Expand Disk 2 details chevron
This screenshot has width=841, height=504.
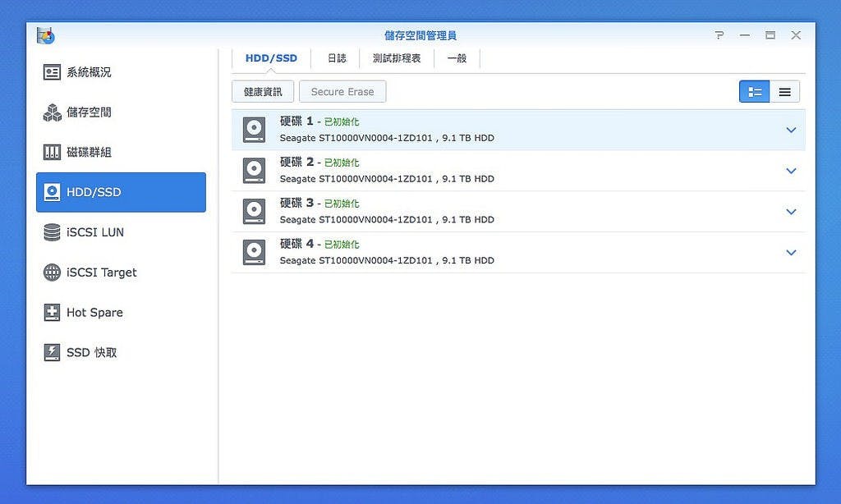point(791,171)
